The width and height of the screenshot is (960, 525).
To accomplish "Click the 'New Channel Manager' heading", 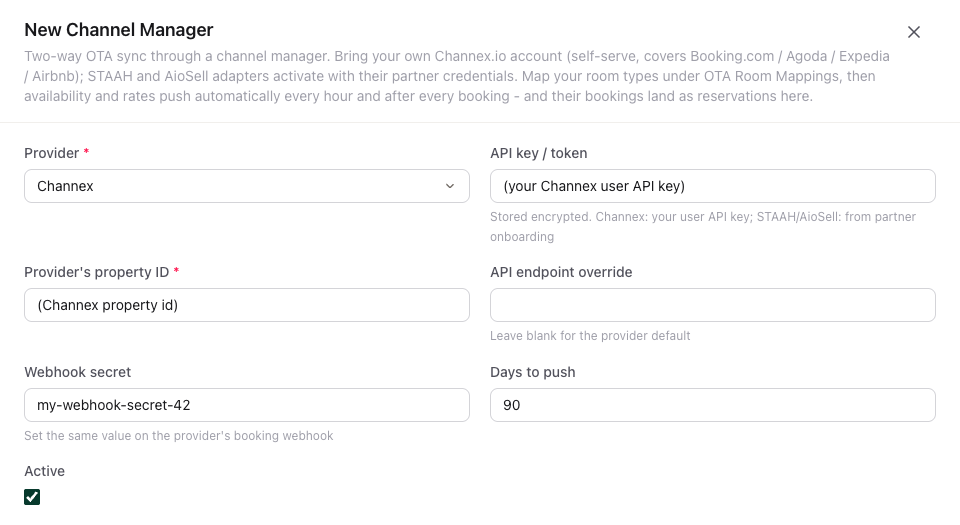I will (x=119, y=30).
